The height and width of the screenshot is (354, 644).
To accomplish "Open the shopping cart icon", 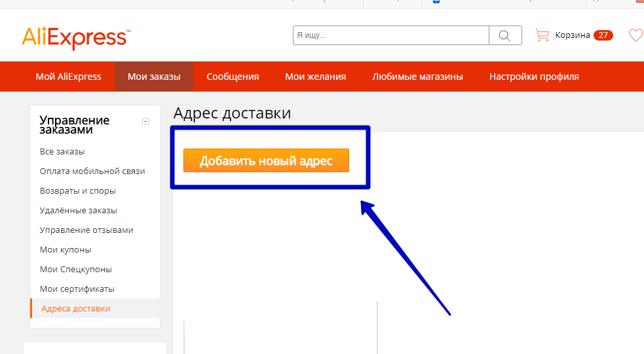I will click(542, 35).
